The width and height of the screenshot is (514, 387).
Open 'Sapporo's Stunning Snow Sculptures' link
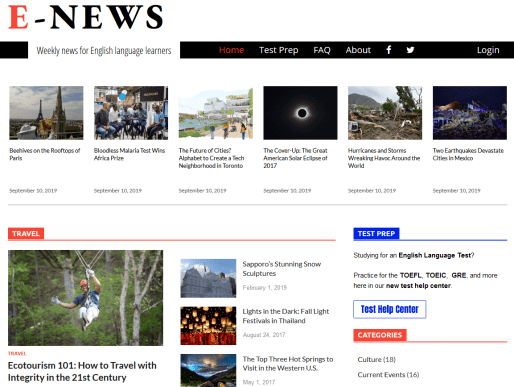pos(282,269)
